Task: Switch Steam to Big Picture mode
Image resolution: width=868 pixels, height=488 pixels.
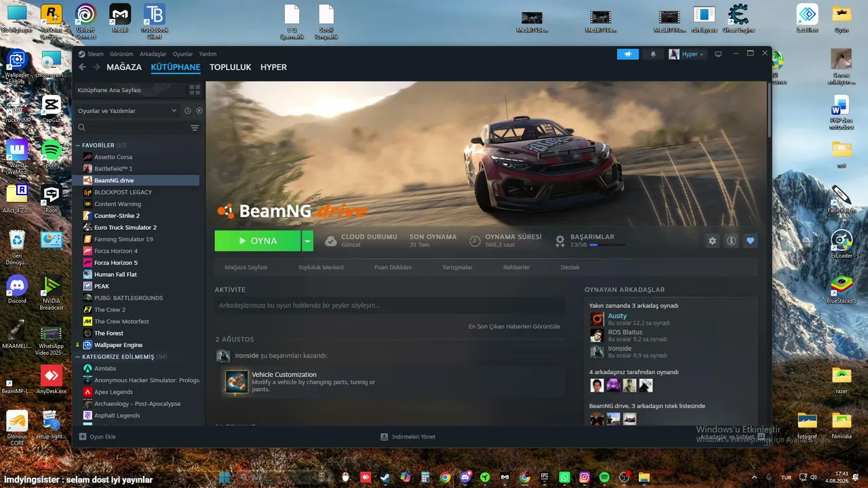Action: (x=718, y=54)
